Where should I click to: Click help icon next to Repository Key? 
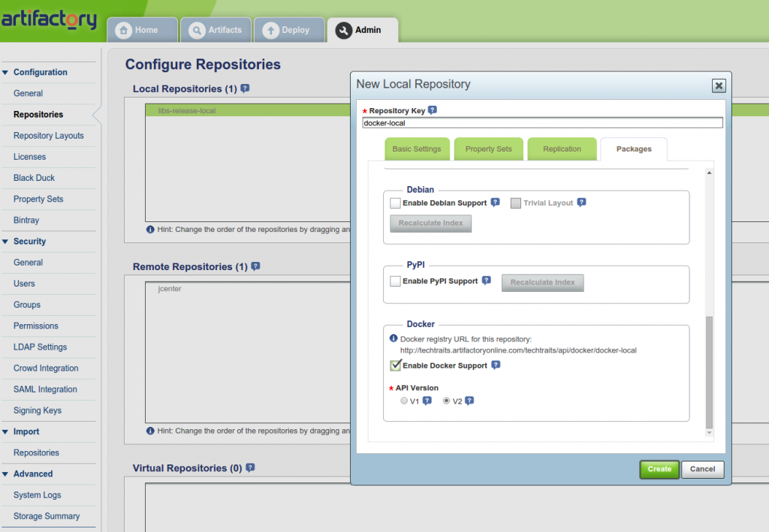(x=432, y=110)
